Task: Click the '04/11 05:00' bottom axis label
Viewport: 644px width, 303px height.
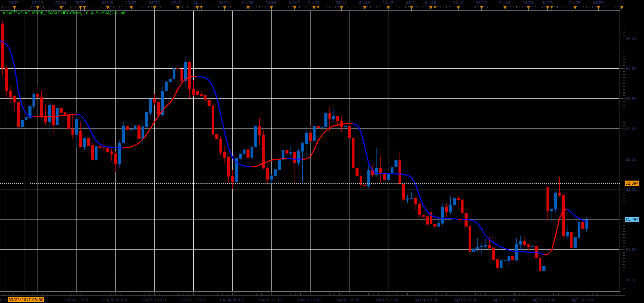Action: coord(349,300)
